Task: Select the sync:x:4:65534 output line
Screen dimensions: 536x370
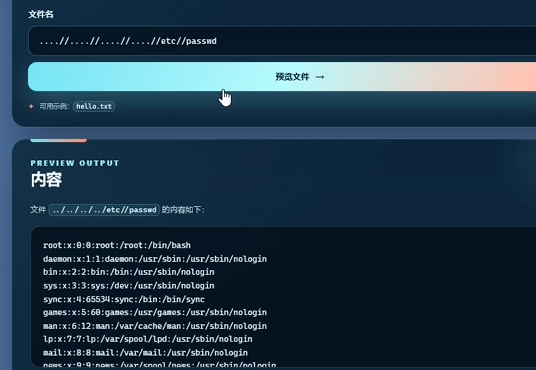Action: (x=124, y=299)
